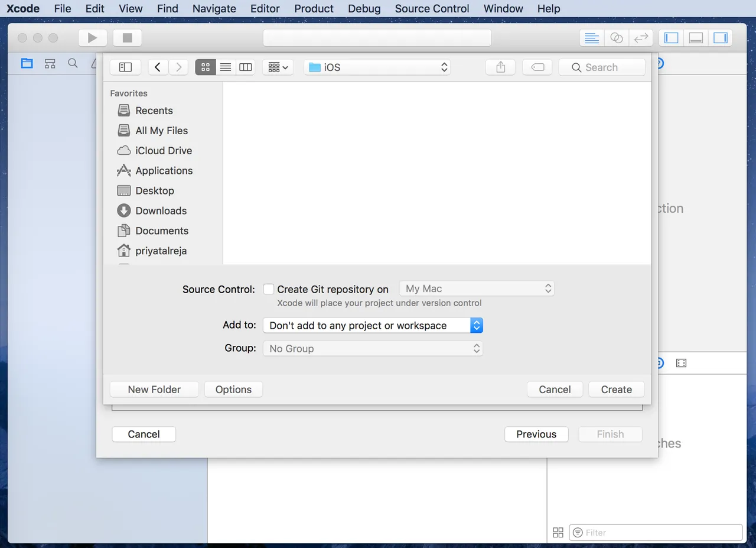This screenshot has height=548, width=756.
Task: Toggle the save dialog sidebar button
Action: click(125, 67)
